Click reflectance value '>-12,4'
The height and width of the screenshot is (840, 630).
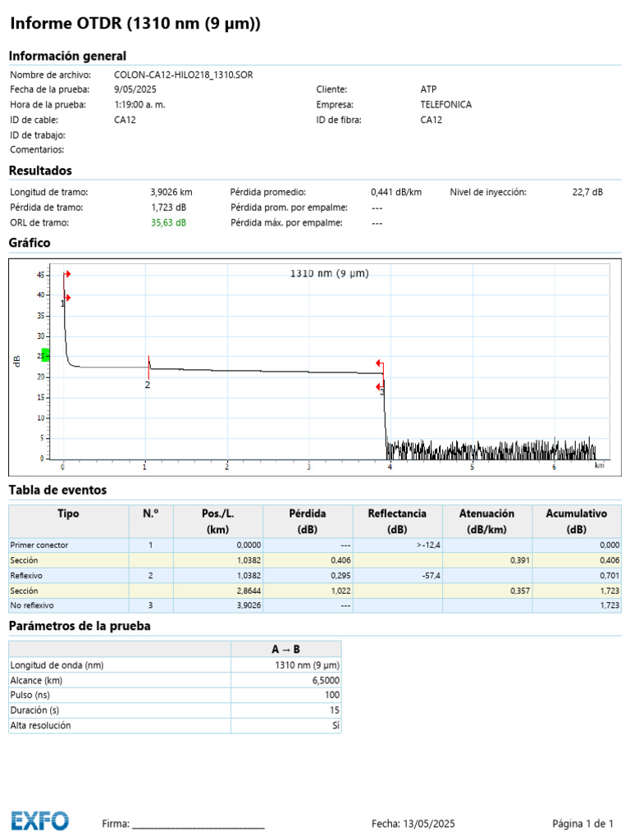pyautogui.click(x=428, y=545)
